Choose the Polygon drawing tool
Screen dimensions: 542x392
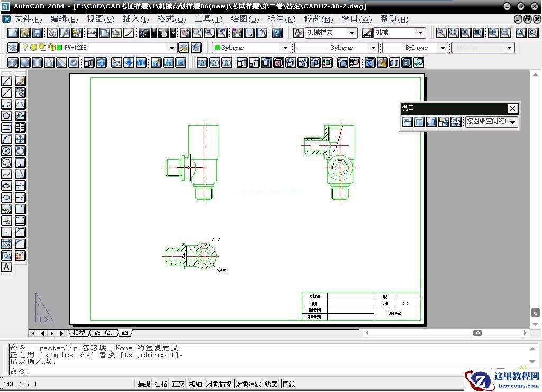pyautogui.click(x=6, y=116)
